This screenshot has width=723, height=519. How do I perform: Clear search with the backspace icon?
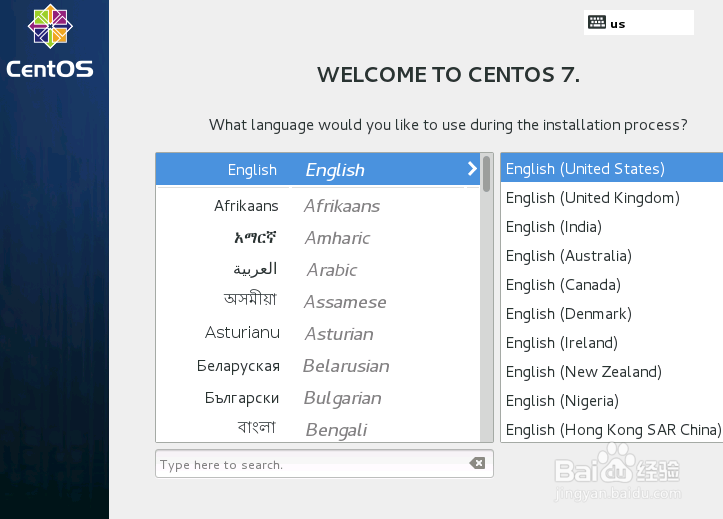click(477, 463)
